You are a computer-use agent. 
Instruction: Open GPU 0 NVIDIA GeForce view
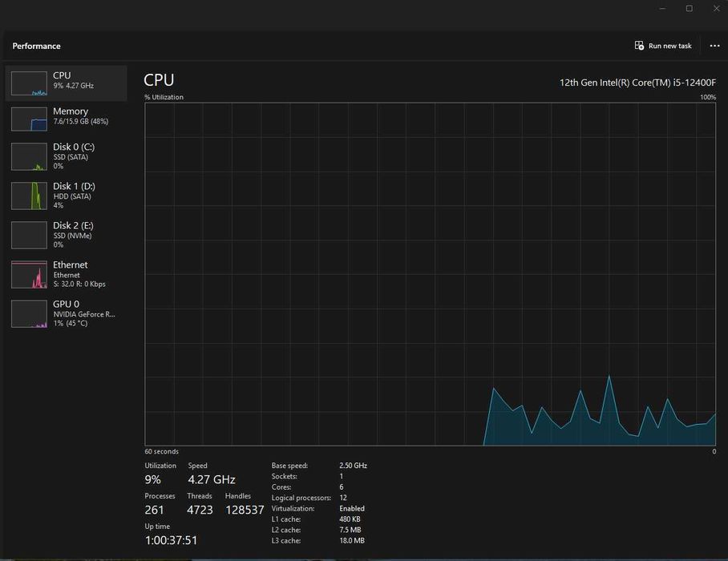tap(66, 313)
